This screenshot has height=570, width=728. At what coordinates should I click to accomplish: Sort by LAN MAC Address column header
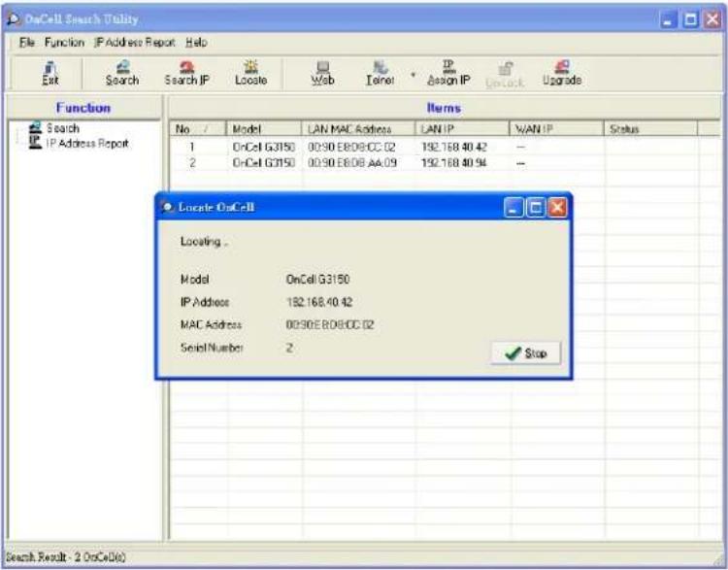click(358, 129)
